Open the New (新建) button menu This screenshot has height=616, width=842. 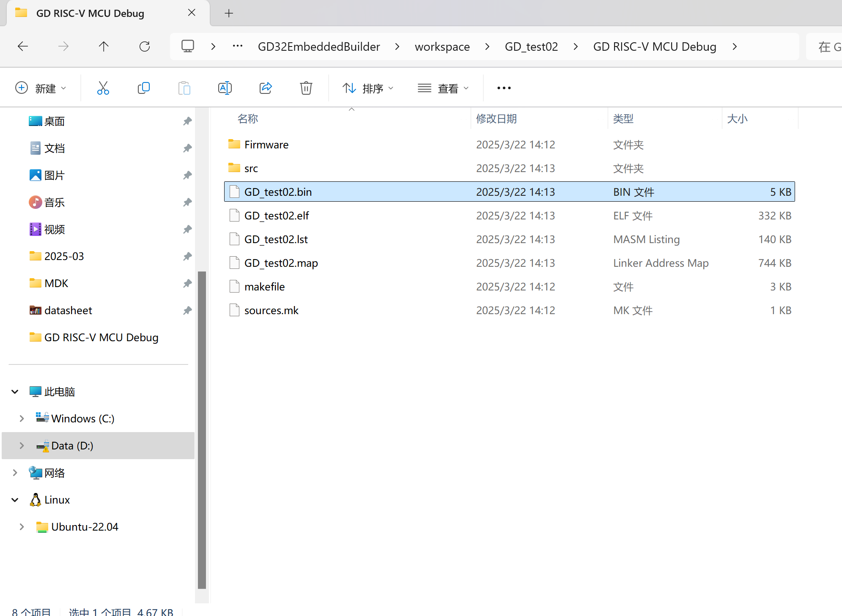click(41, 88)
